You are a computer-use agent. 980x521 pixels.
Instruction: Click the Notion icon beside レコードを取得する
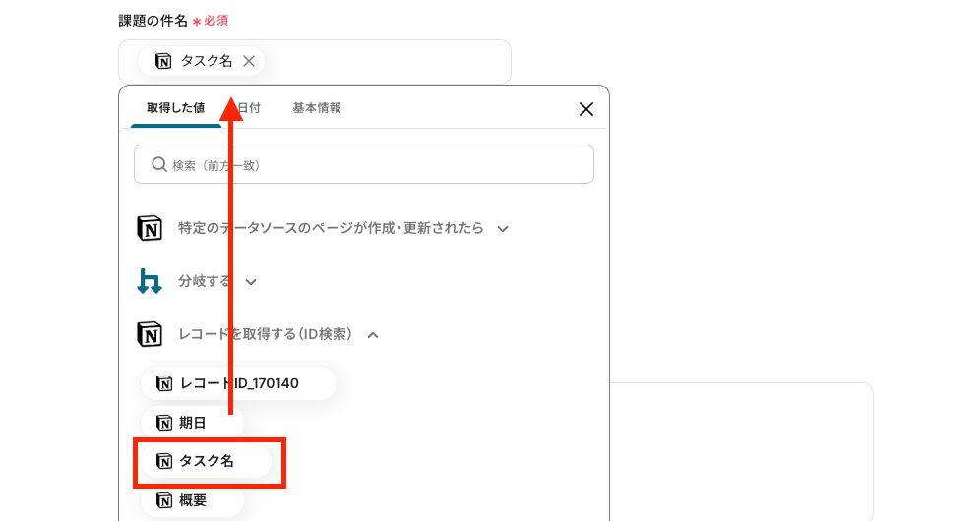150,334
